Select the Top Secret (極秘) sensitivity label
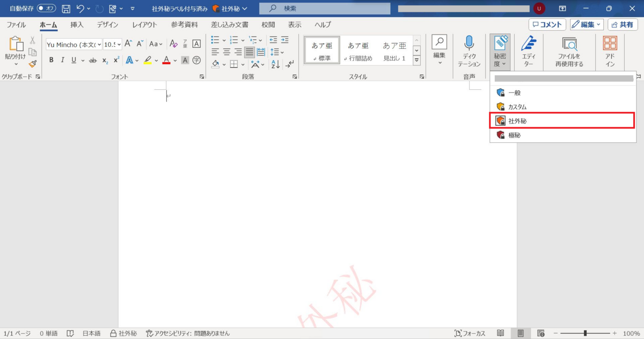This screenshot has height=339, width=644. (x=563, y=135)
